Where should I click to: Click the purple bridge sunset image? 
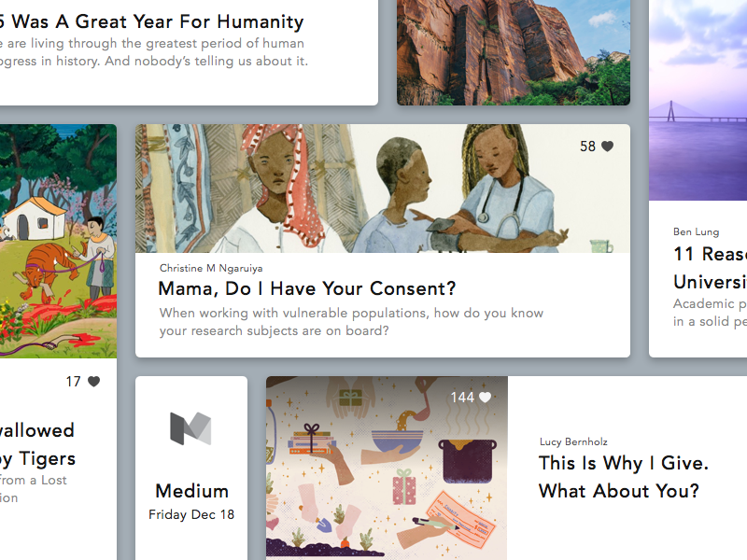coord(698,103)
